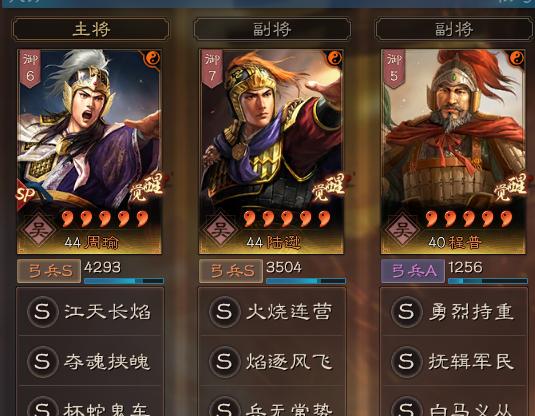535x416 pixels.
Task: Click the 弓兵A troop tag under Cheng Pu
Action: pyautogui.click(x=413, y=271)
